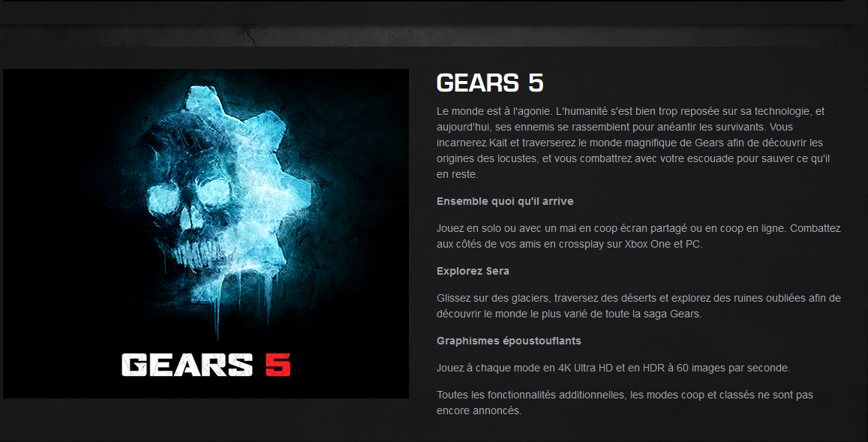Click the 'Graphismes époustouflants' subheading
This screenshot has height=442, width=868.
click(509, 341)
